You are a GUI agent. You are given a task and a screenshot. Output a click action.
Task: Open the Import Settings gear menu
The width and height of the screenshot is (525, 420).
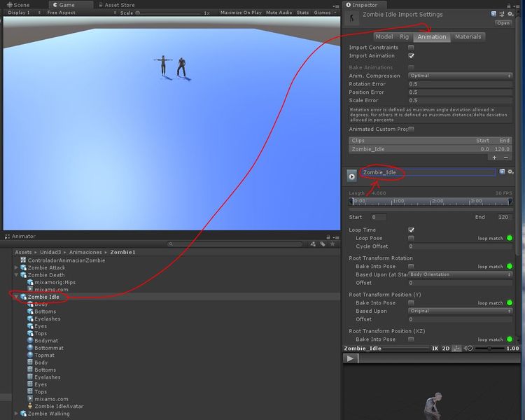(x=510, y=14)
